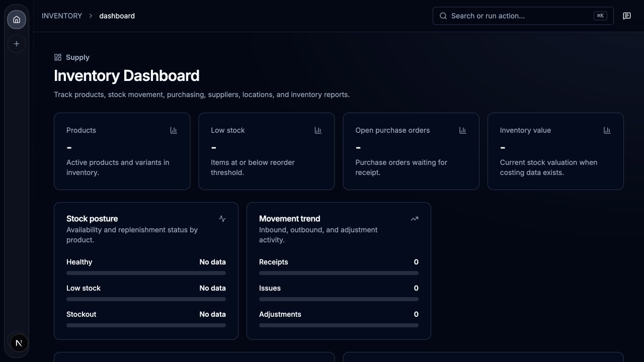Click the Issues progress bar
644x362 pixels.
coord(339,299)
